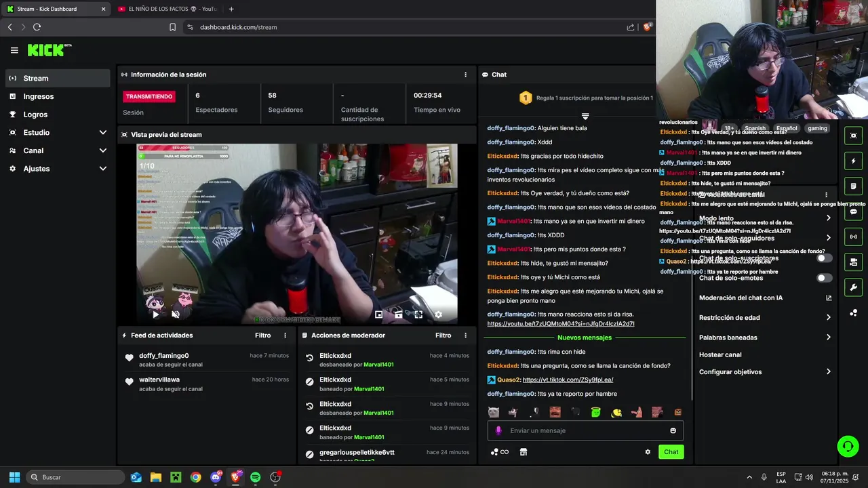Insert the yellow bee emote

coord(616,412)
